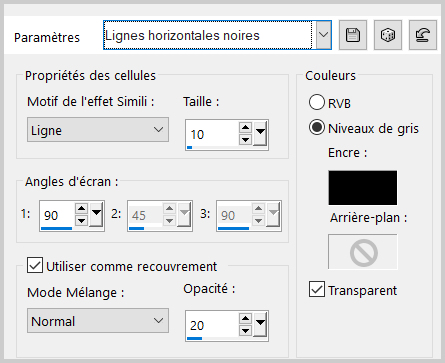Click the disabled Arrière-plan color swatch
The image size is (445, 363).
[x=363, y=252]
